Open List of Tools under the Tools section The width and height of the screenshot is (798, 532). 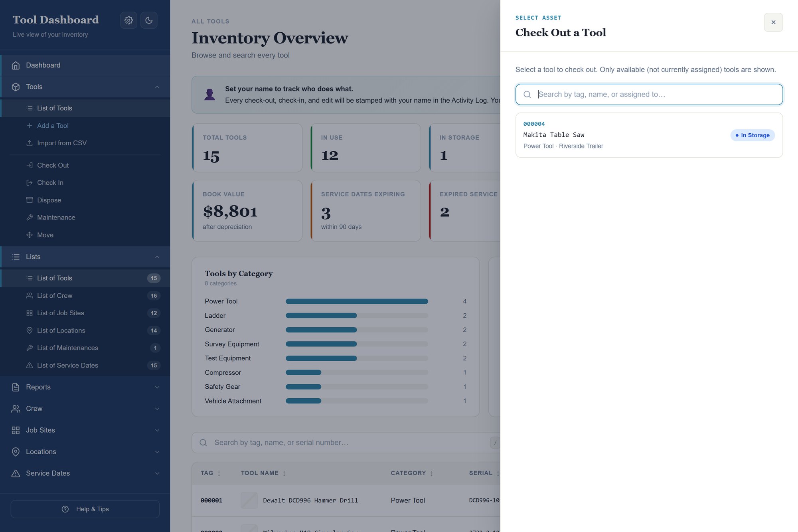click(85, 108)
